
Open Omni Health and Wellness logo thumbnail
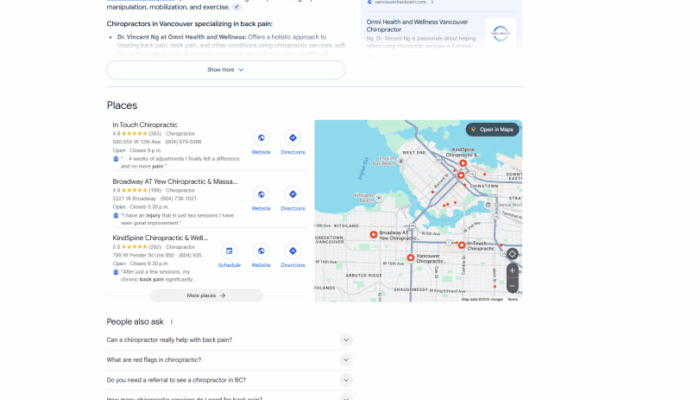[x=500, y=34]
